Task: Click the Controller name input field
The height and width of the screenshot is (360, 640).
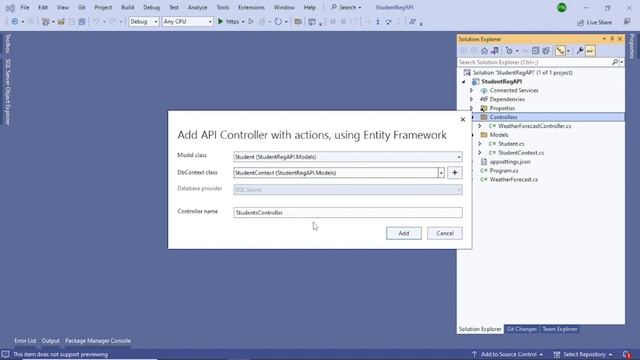Action: (348, 213)
